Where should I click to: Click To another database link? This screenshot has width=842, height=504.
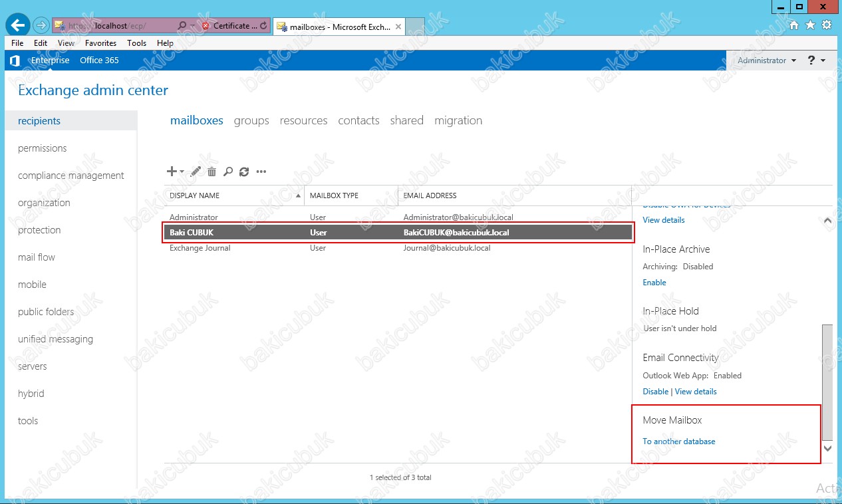[679, 441]
